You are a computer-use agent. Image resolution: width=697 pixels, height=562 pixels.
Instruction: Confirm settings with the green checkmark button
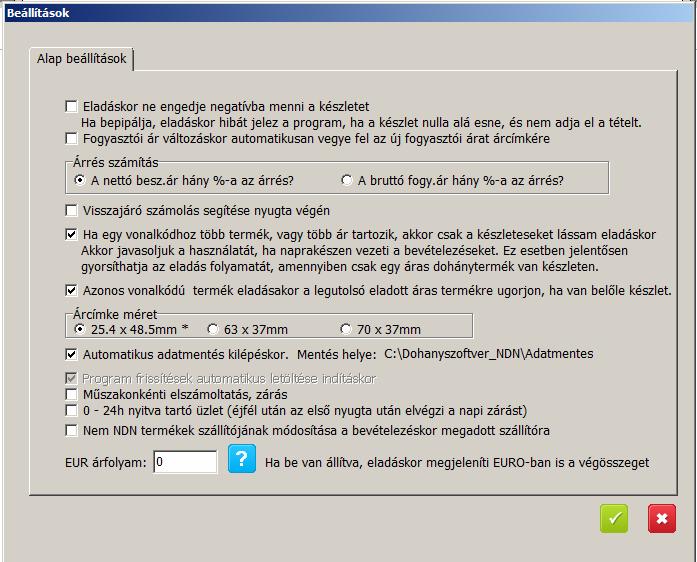coord(614,518)
